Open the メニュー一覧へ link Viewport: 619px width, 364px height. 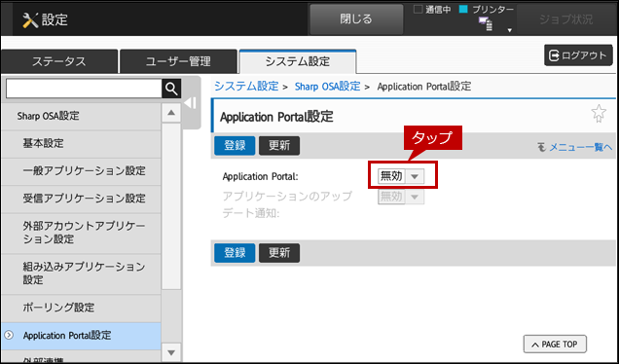575,147
